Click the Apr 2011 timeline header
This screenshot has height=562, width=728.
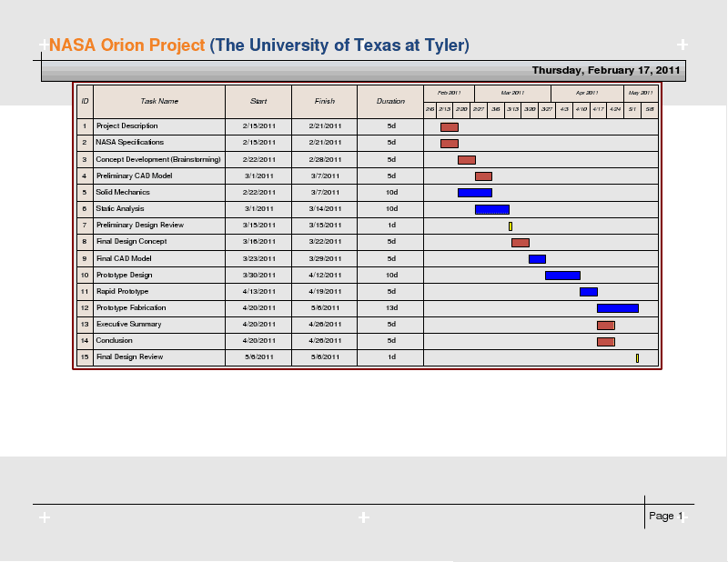click(x=588, y=92)
